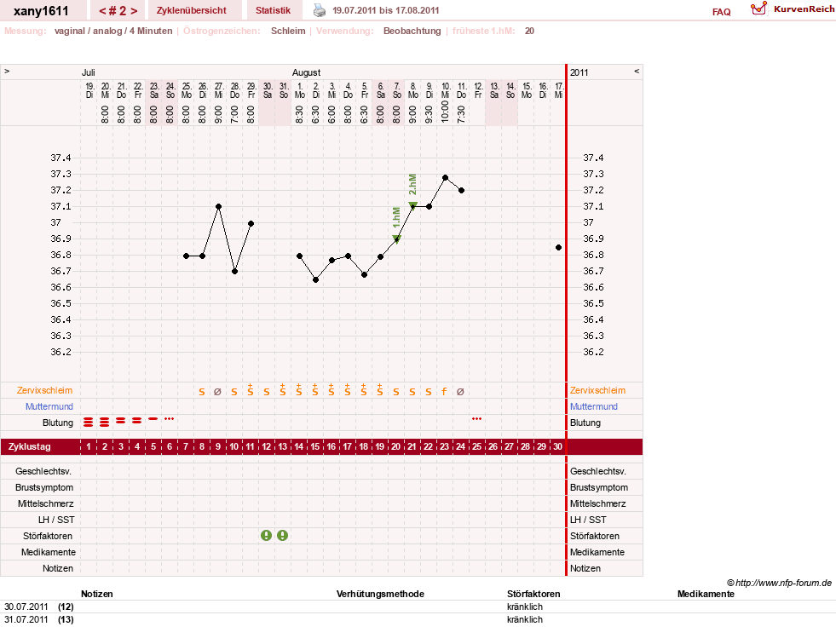Image resolution: width=836 pixels, height=644 pixels.
Task: Click the '>' expander at chart top-left
Action: click(x=7, y=71)
